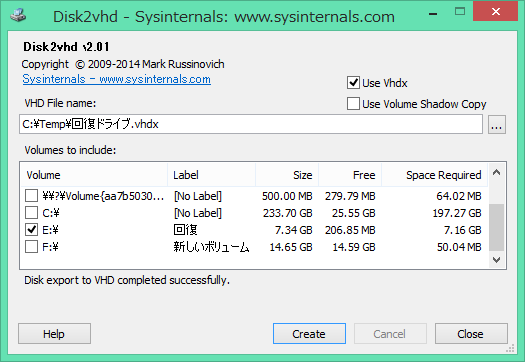Click the 500.00 MB size value
This screenshot has width=525, height=362.
(x=287, y=196)
